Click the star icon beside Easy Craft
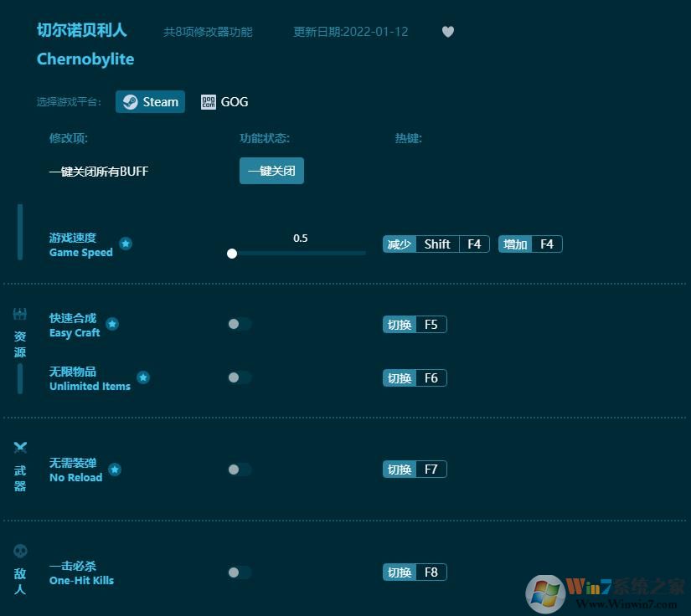Image resolution: width=691 pixels, height=616 pixels. click(x=112, y=324)
